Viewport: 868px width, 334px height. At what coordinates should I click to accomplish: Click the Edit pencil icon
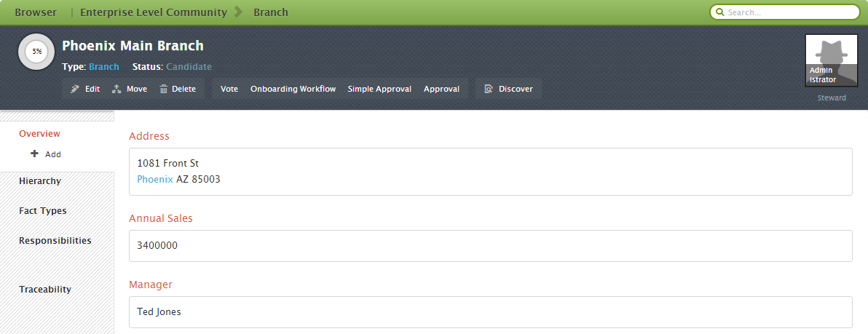tap(75, 89)
